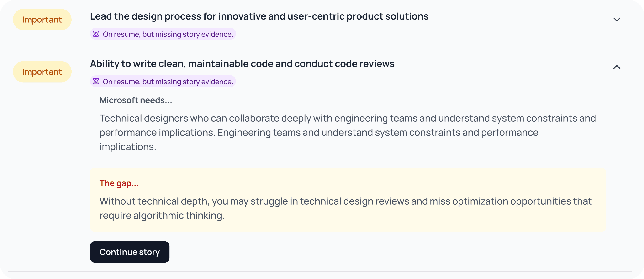Click the scan-eye icon under the design process requirement
This screenshot has height=279, width=644.
96,34
